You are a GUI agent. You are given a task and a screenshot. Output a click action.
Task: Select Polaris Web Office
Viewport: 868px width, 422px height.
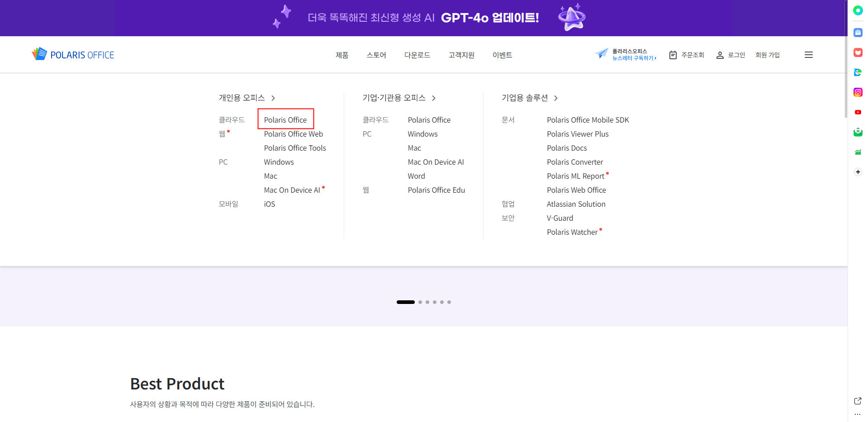(576, 190)
